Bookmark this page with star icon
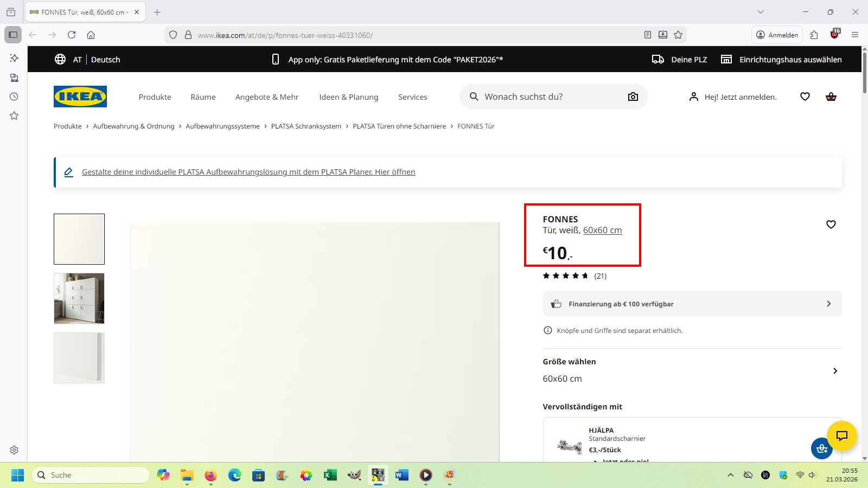 point(678,35)
